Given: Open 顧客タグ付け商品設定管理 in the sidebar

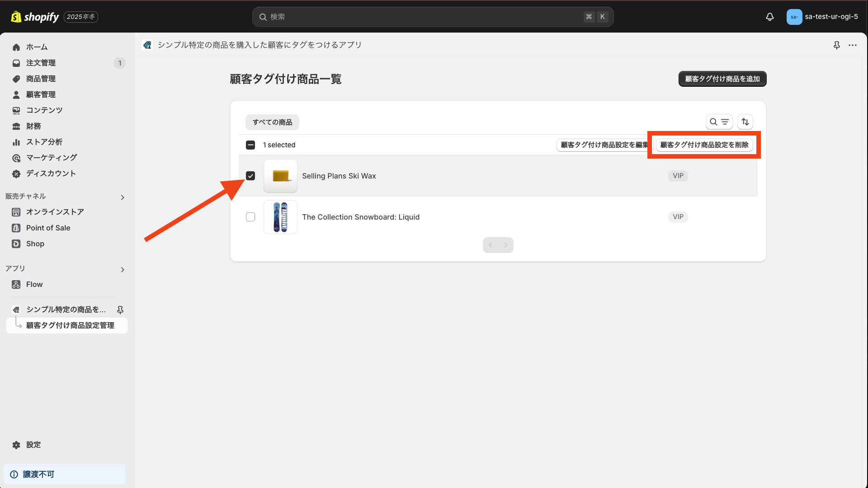Looking at the screenshot, I should 70,325.
